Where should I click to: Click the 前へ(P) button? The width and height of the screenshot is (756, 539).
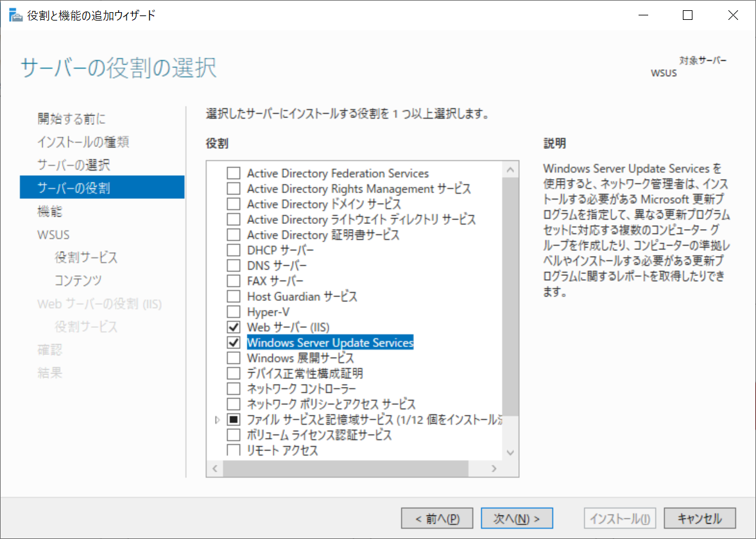click(437, 518)
